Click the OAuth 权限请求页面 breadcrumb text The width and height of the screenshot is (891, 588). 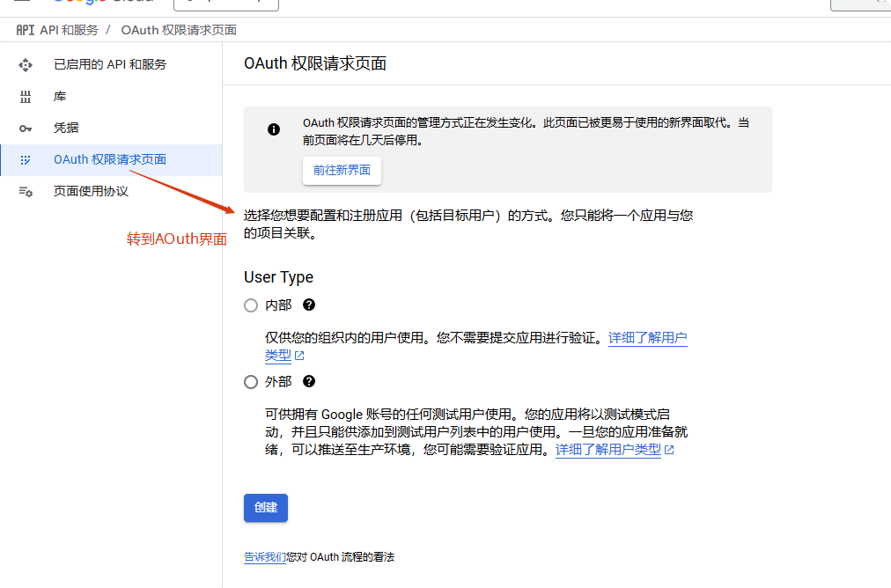click(x=179, y=30)
